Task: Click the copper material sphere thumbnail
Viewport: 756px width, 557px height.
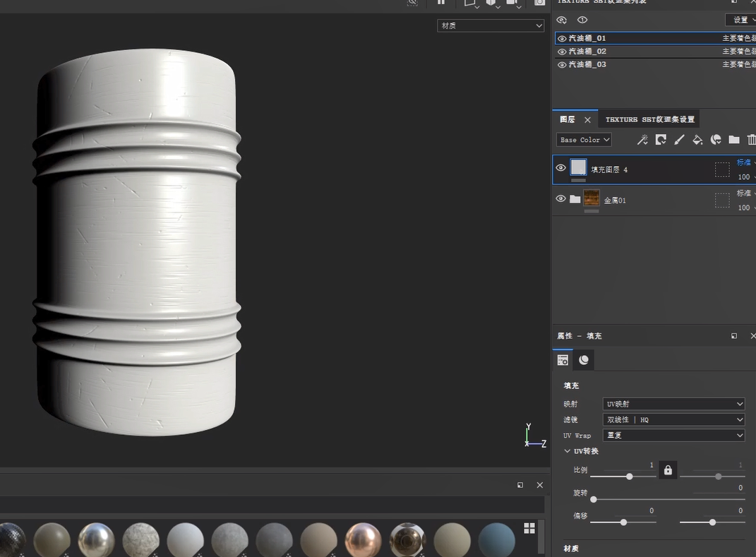Action: 363,540
